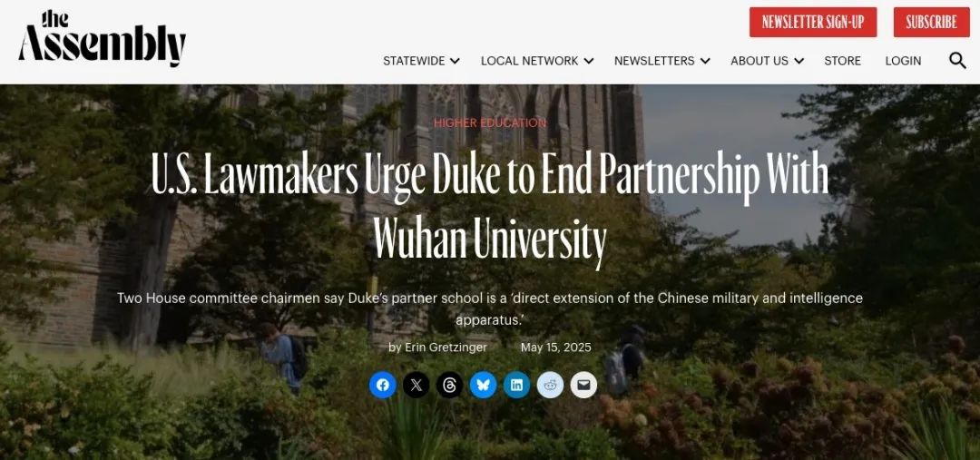The image size is (980, 460).
Task: Expand the About Us dropdown
Action: [x=767, y=61]
